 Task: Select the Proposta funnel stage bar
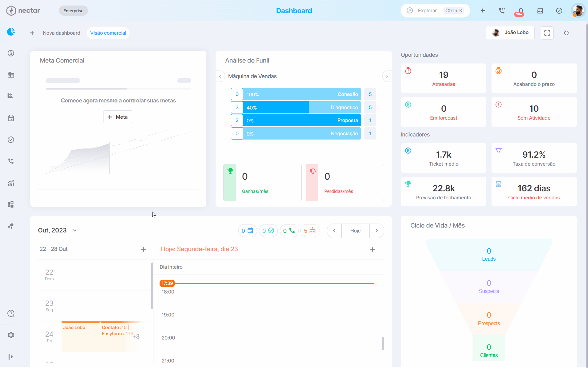[302, 120]
